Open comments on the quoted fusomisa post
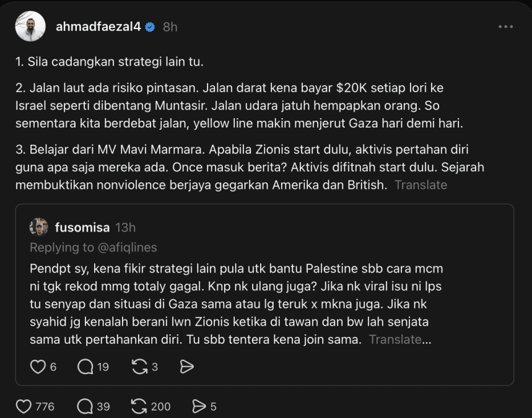The height and width of the screenshot is (418, 532). pos(85,367)
